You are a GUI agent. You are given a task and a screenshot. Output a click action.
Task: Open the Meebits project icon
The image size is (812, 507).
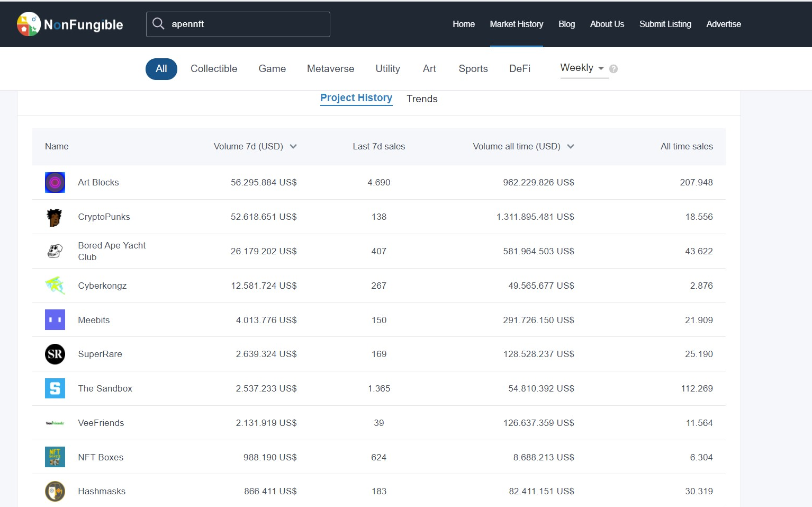(55, 320)
